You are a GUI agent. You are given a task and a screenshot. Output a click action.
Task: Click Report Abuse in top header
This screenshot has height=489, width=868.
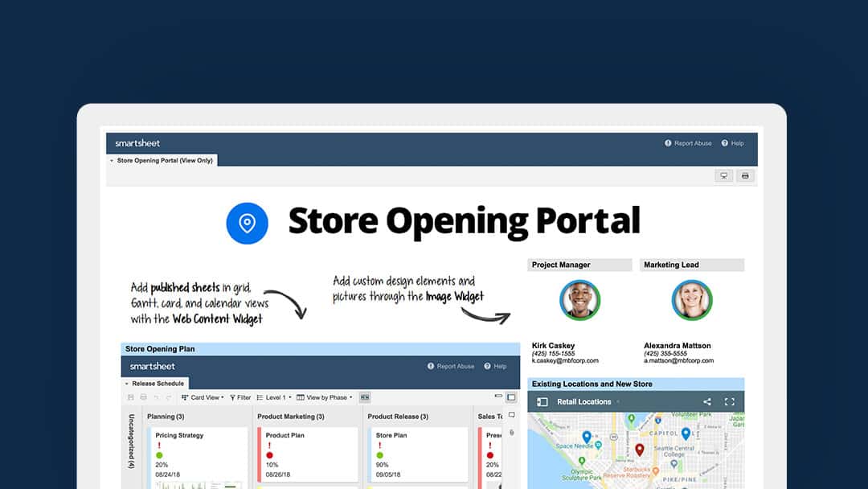click(x=688, y=143)
